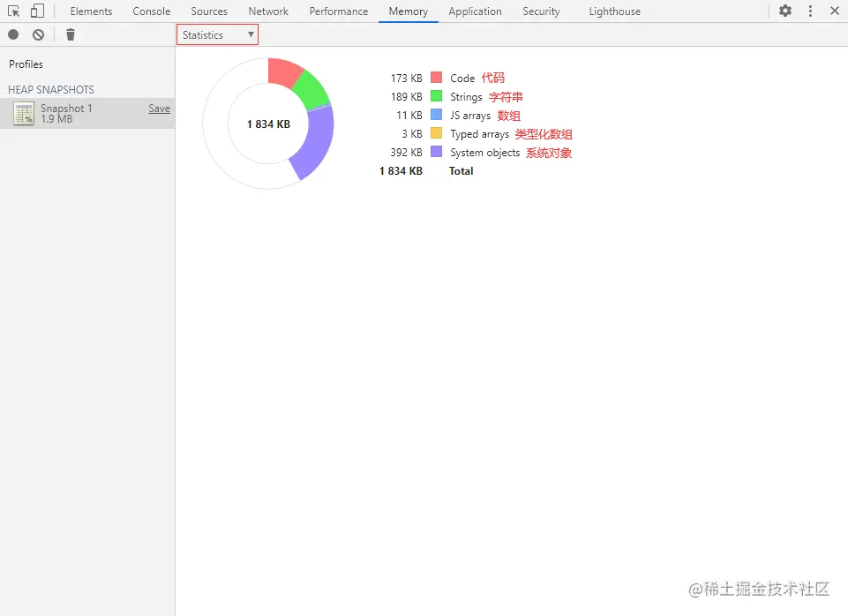This screenshot has height=616, width=848.
Task: Open the three-dot more options menu
Action: click(810, 11)
